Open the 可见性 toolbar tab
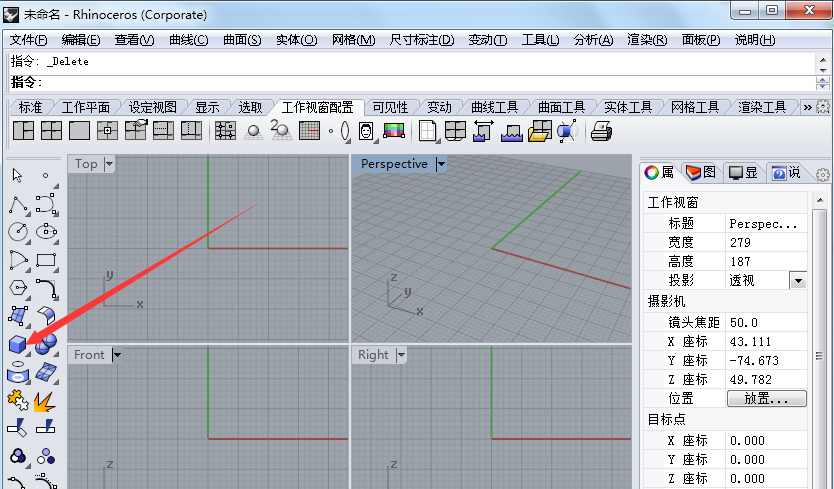 tap(390, 107)
